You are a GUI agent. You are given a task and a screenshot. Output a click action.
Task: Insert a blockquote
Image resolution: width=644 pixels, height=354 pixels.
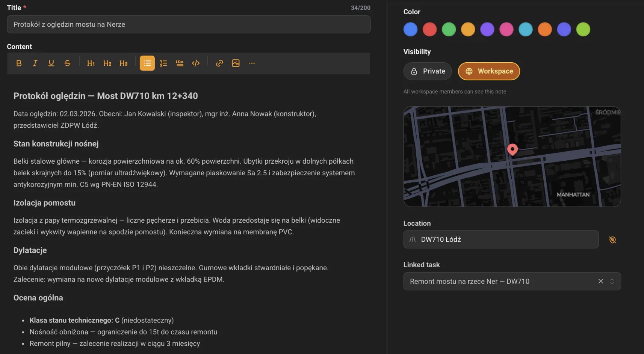[180, 63]
